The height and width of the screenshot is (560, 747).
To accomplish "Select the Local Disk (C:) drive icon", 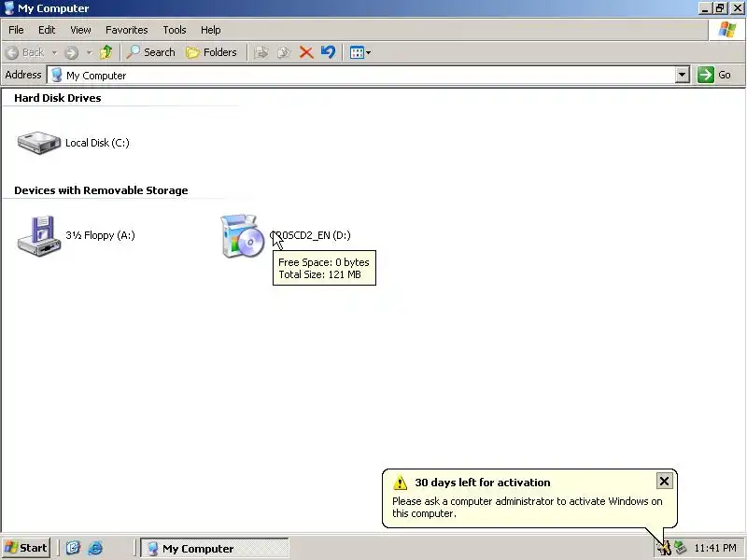I will click(x=39, y=143).
